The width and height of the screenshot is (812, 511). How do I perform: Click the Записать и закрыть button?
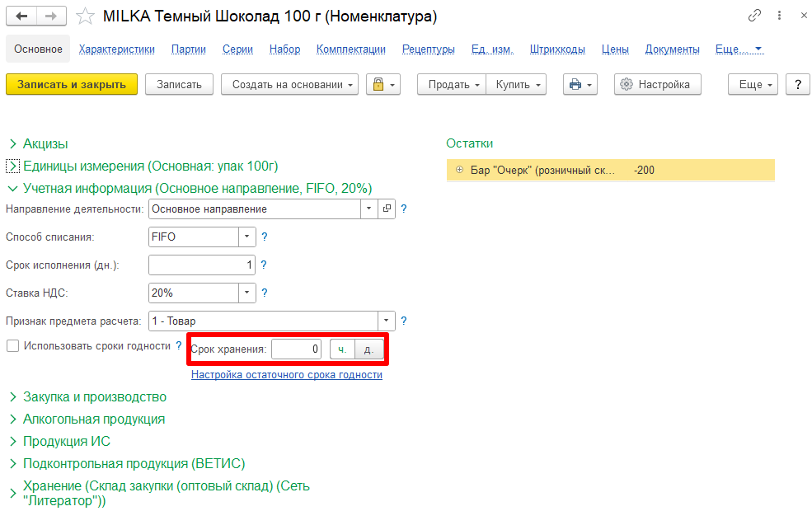point(72,84)
